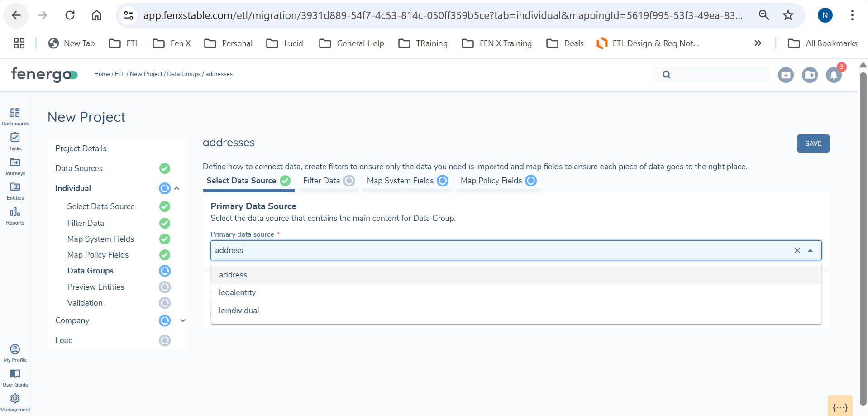Switch to the Map Policy Fields tab

click(x=491, y=181)
